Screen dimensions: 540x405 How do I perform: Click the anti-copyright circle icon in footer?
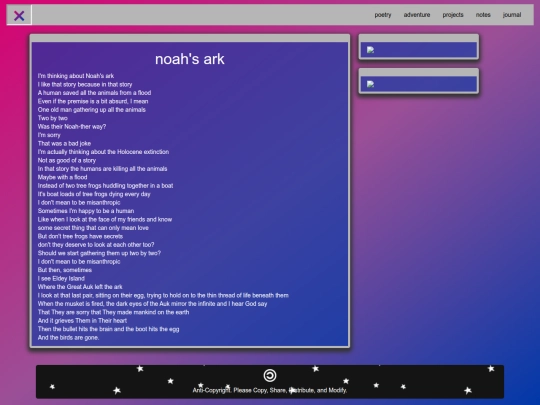click(x=270, y=375)
